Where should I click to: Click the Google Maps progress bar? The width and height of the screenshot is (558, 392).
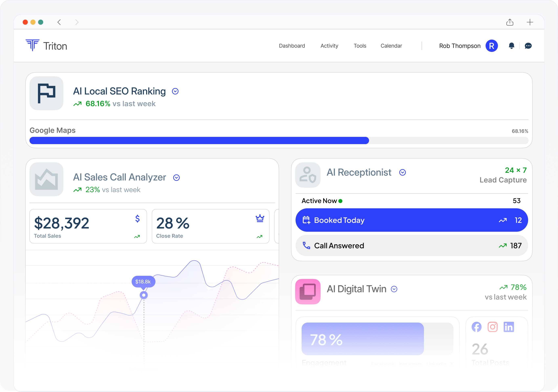point(279,140)
